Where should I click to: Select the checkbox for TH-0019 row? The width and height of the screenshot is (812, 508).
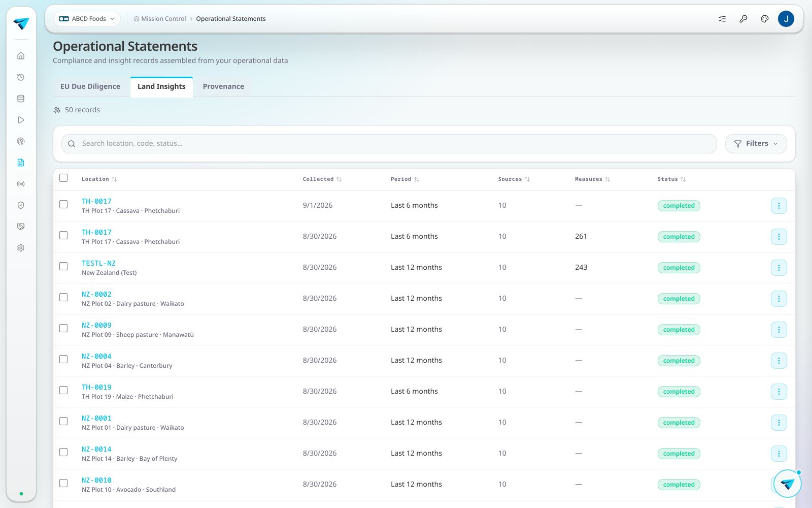coord(63,390)
